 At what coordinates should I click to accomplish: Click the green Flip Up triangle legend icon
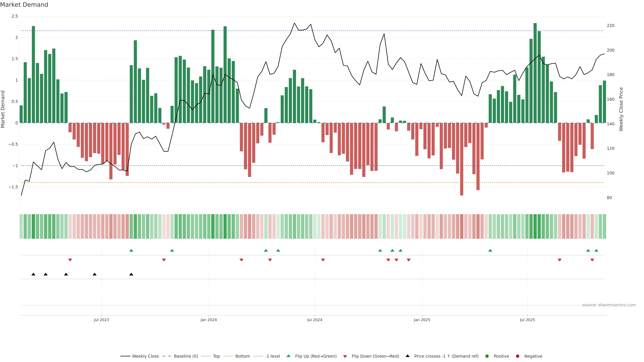(288, 356)
